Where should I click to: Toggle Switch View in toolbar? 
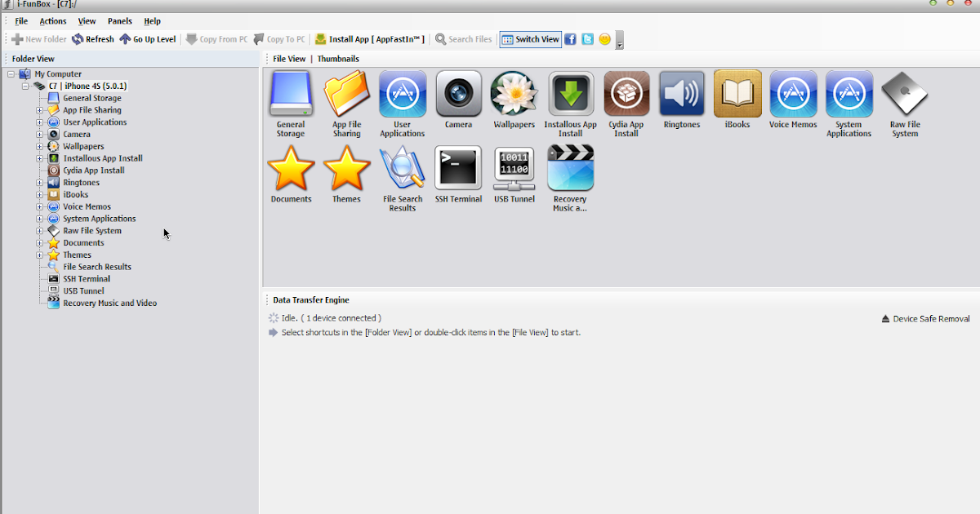pos(531,39)
